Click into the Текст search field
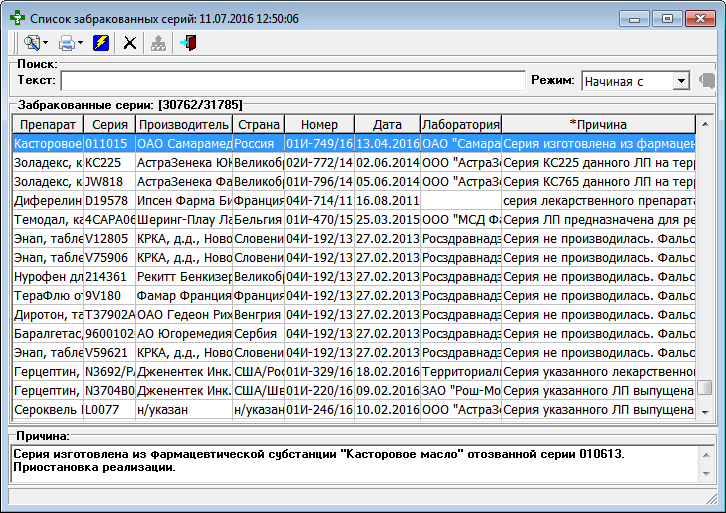 coord(292,81)
